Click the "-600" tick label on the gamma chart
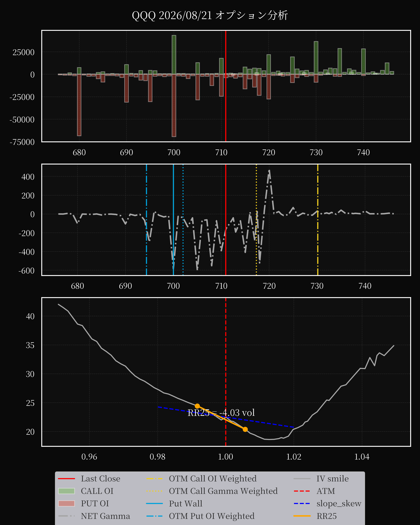The height and width of the screenshot is (525, 420). pyautogui.click(x=27, y=271)
